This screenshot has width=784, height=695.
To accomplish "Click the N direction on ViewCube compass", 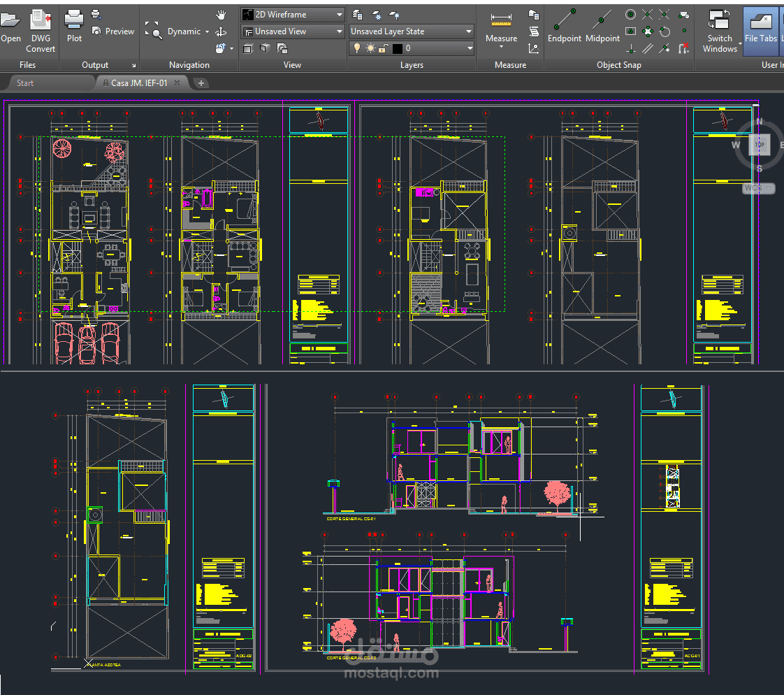I will pyautogui.click(x=760, y=122).
